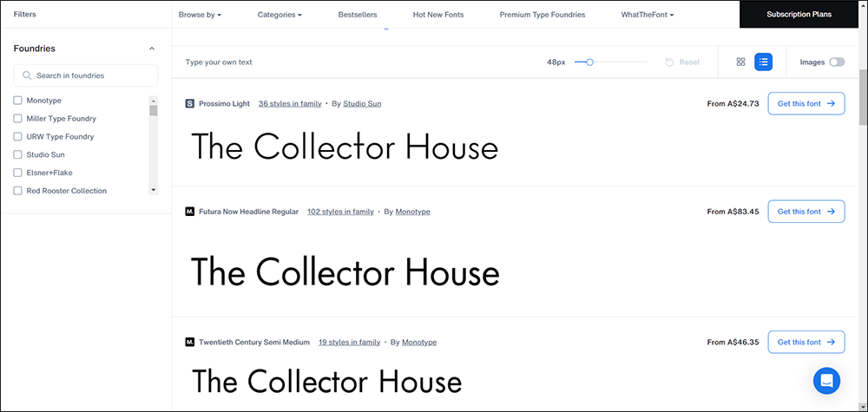868x412 pixels.
Task: Open the Browse by dropdown
Action: (x=200, y=15)
